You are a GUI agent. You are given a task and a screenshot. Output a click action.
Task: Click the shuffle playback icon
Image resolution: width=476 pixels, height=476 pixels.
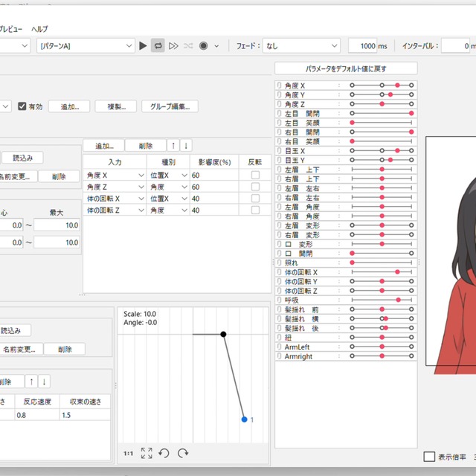188,46
